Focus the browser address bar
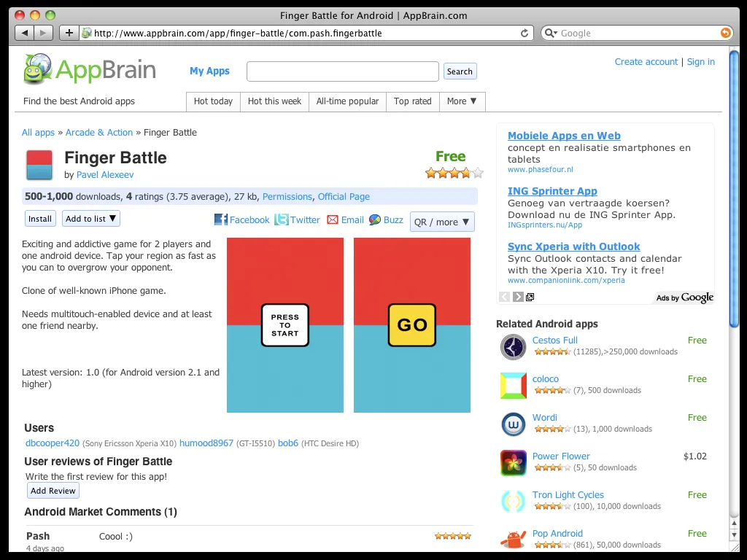 click(x=307, y=33)
